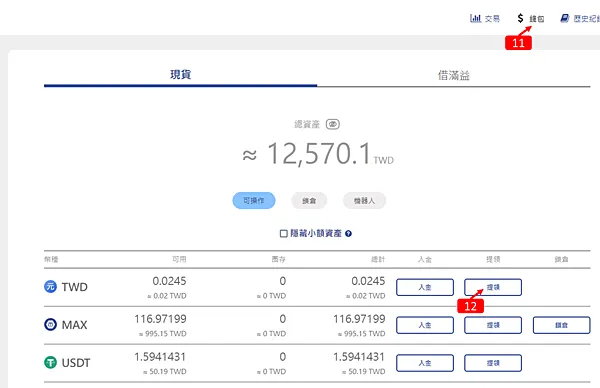Click the 幣種 column header

click(51, 259)
